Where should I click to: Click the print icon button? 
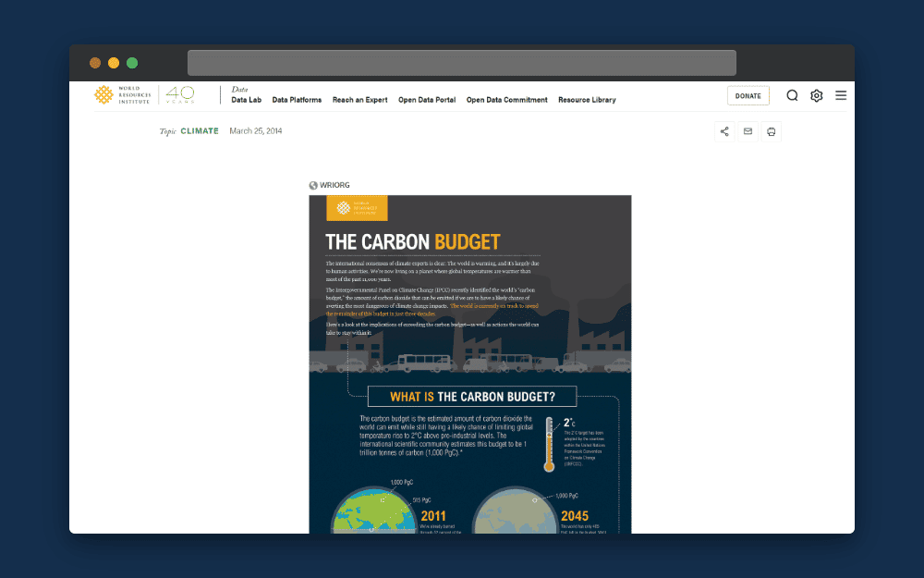(771, 131)
